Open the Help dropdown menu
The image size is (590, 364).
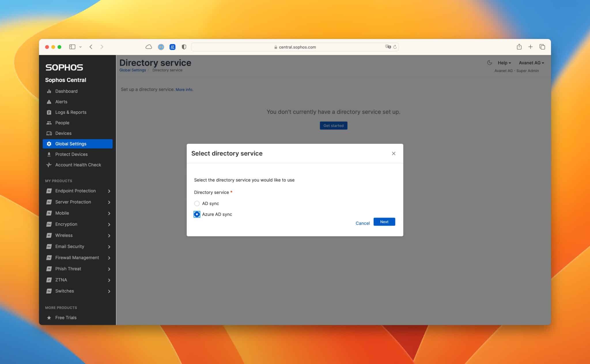coord(504,62)
